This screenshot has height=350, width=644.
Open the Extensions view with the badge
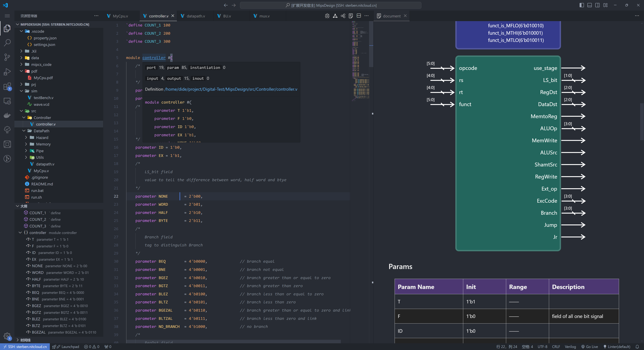[7, 87]
